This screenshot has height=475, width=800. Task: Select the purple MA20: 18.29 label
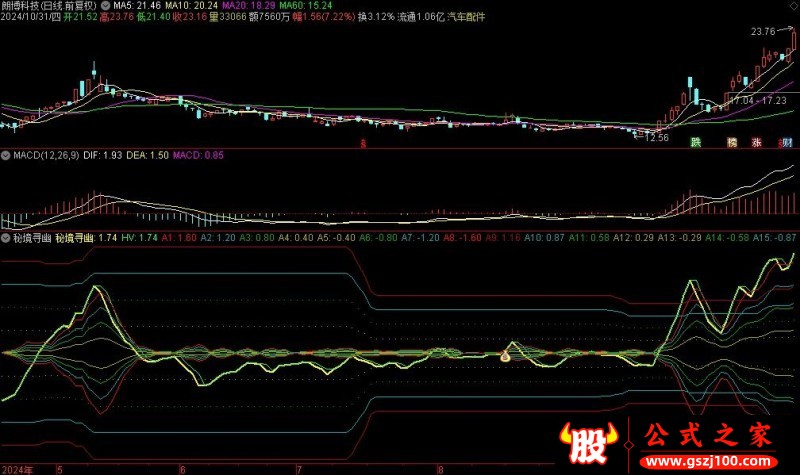(249, 6)
